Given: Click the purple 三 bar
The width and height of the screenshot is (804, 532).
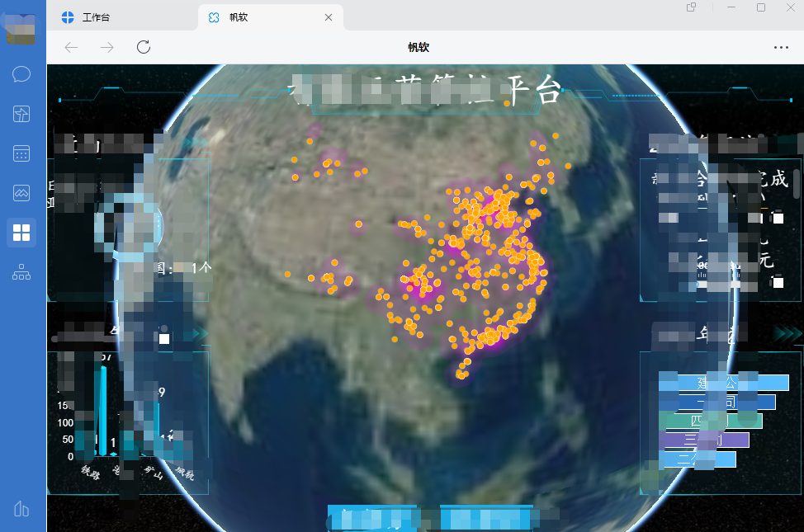Looking at the screenshot, I should (x=703, y=440).
